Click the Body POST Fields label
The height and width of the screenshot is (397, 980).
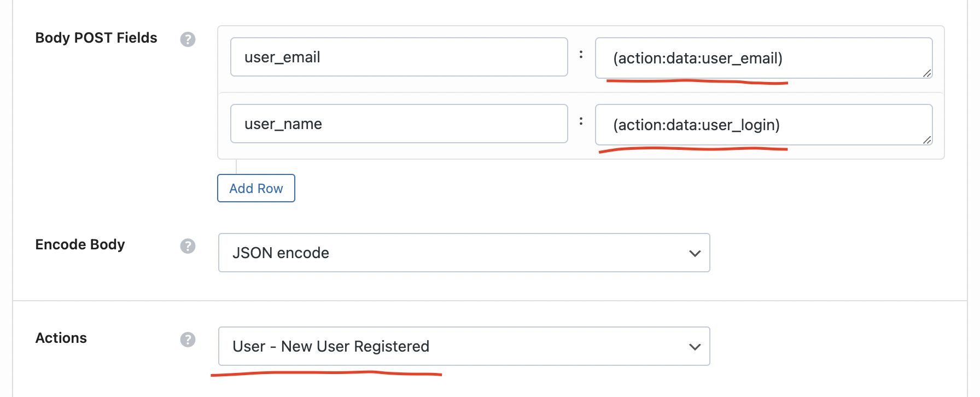(96, 38)
